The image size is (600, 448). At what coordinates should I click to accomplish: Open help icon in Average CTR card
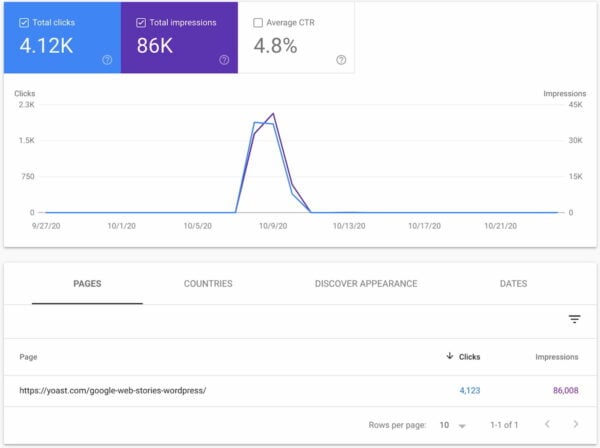click(x=341, y=60)
